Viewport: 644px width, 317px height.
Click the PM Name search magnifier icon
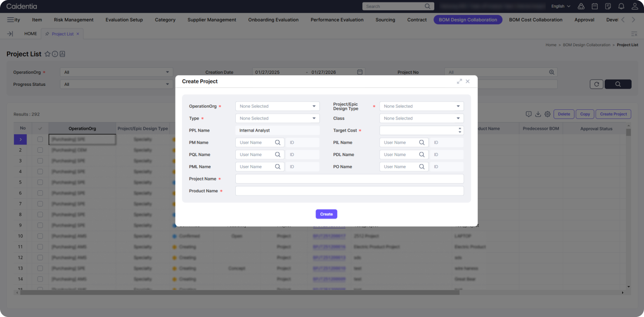click(278, 142)
